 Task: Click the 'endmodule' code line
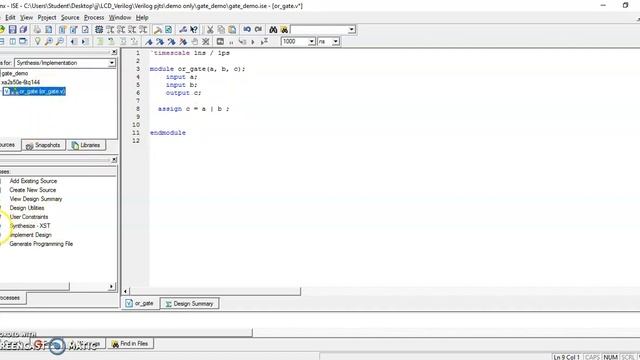click(168, 133)
